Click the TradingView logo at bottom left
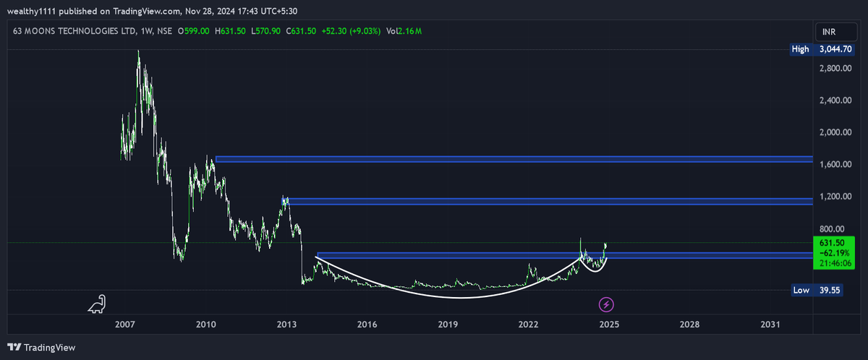This screenshot has width=868, height=360. click(x=41, y=348)
